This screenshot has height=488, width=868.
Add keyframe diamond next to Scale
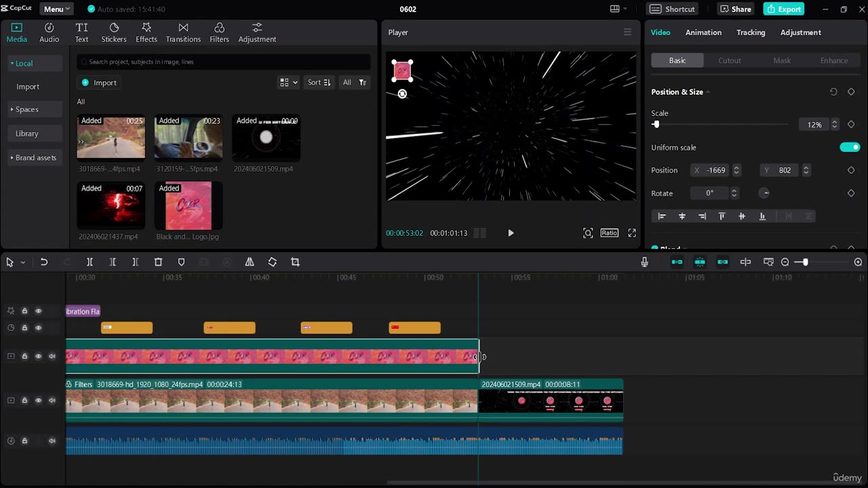851,124
